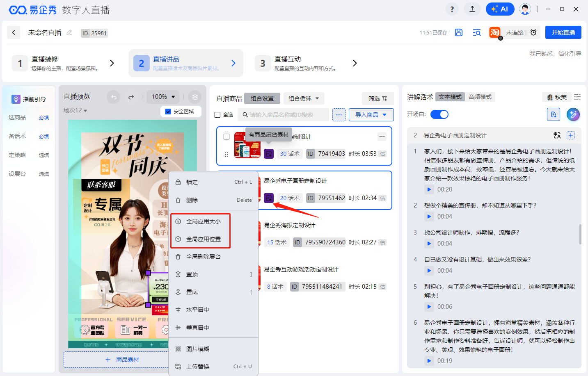Choose 上传替换 menu item

pos(213,367)
